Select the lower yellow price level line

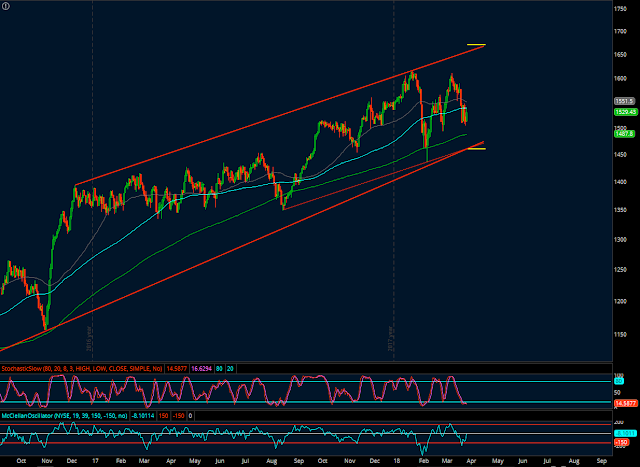pos(476,149)
